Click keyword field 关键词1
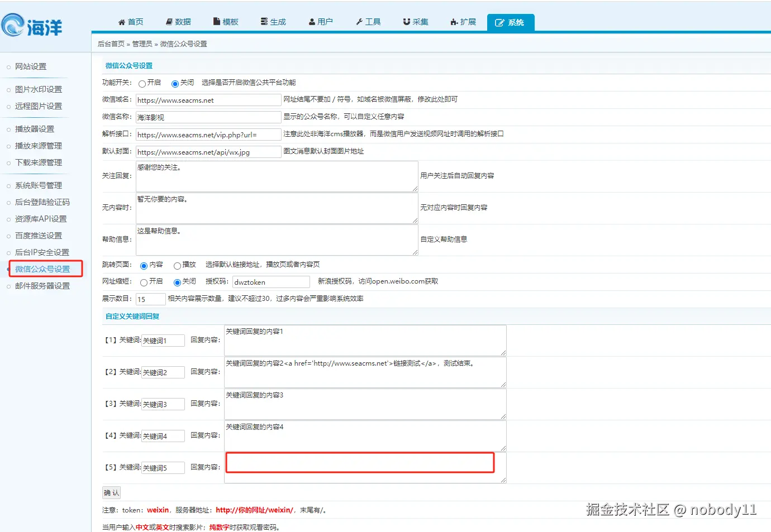771x532 pixels. pos(163,341)
